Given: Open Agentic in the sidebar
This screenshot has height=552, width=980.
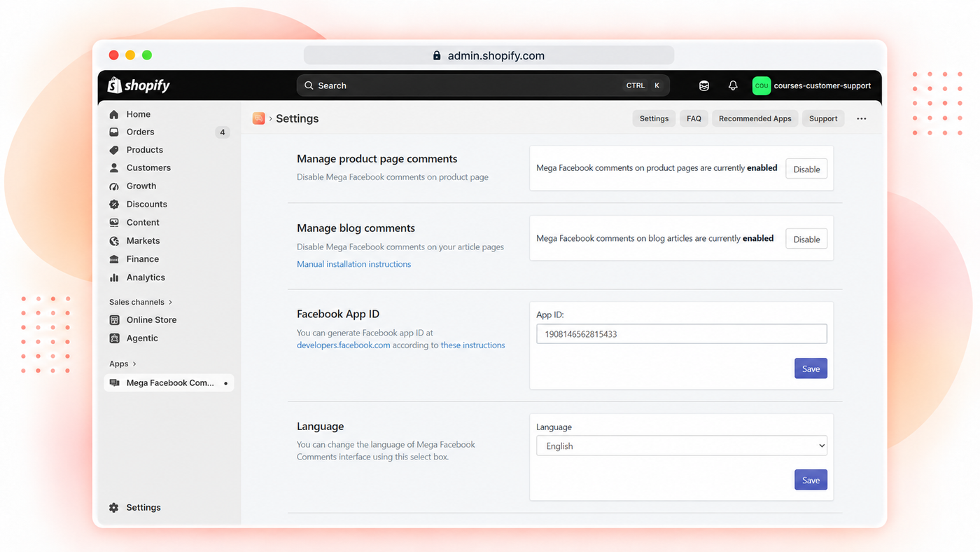Looking at the screenshot, I should coord(142,338).
